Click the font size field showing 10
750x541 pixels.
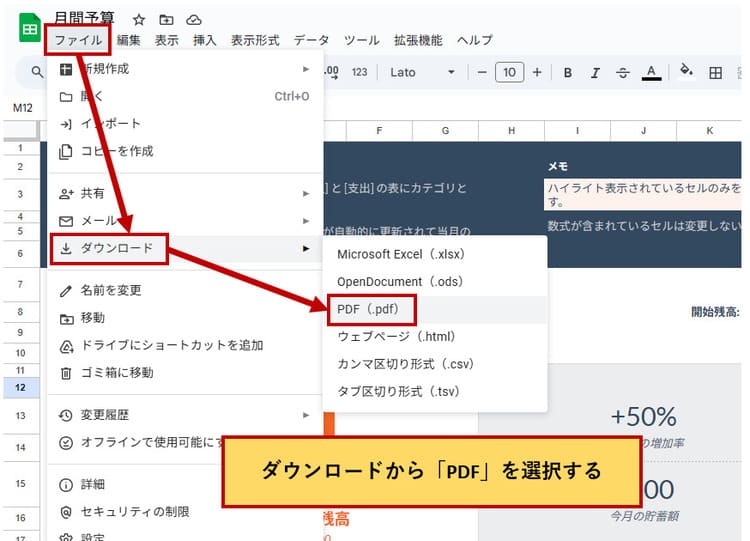(509, 72)
